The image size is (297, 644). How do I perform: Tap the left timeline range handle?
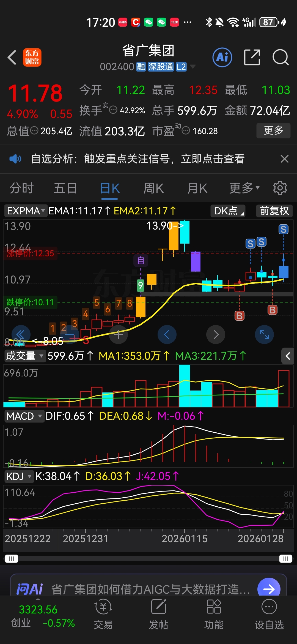[x=11, y=558]
